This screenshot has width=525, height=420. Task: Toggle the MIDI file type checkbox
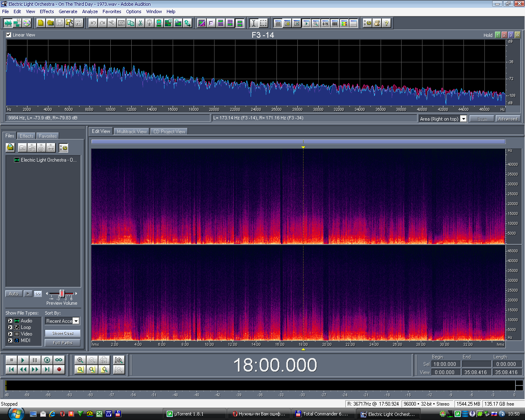point(10,340)
